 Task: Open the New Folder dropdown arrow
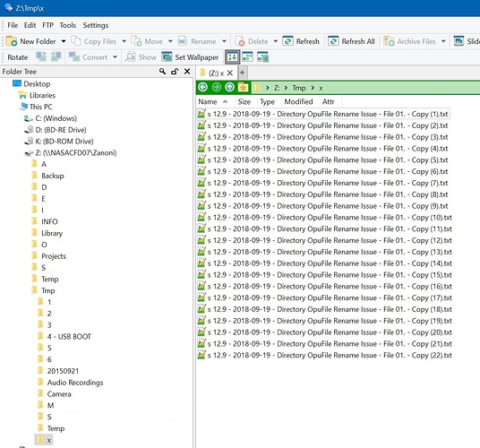click(x=64, y=41)
